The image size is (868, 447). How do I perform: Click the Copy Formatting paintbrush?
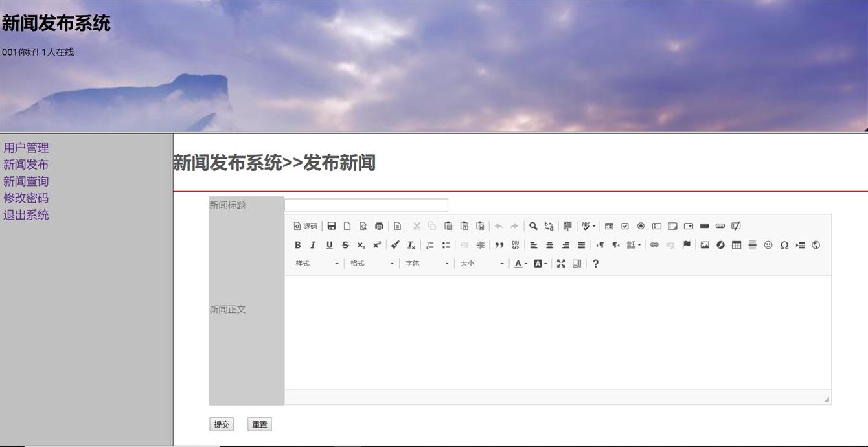395,245
